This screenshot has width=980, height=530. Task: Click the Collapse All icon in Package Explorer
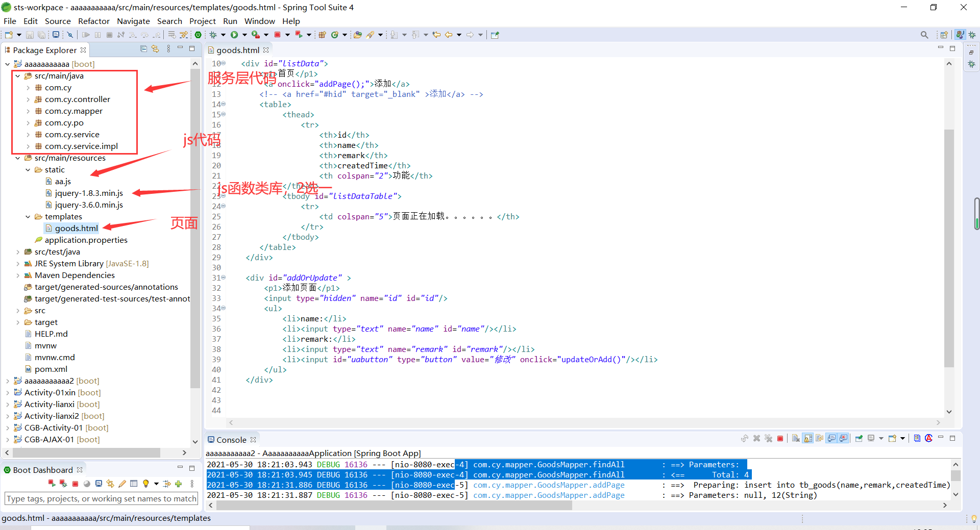click(x=143, y=49)
